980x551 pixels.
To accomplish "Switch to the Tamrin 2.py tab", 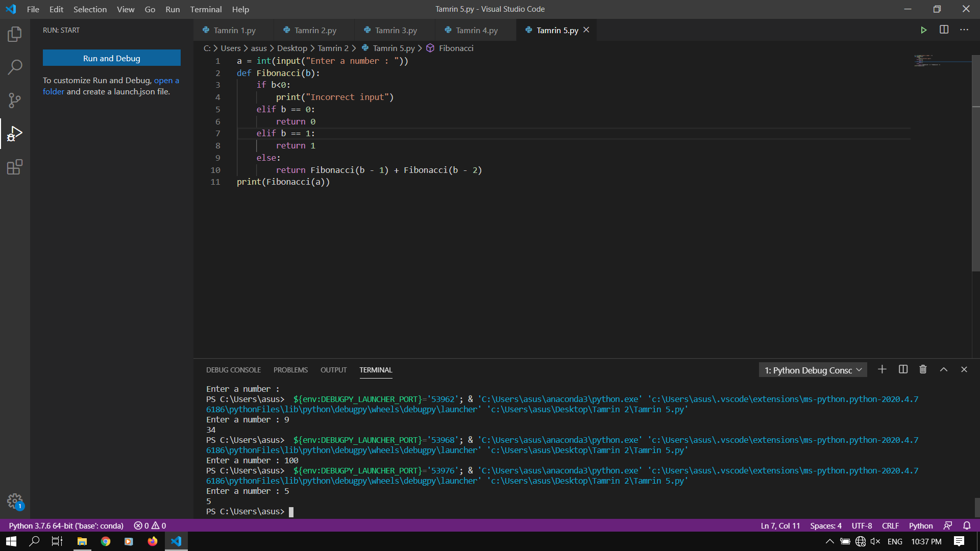I will [314, 30].
